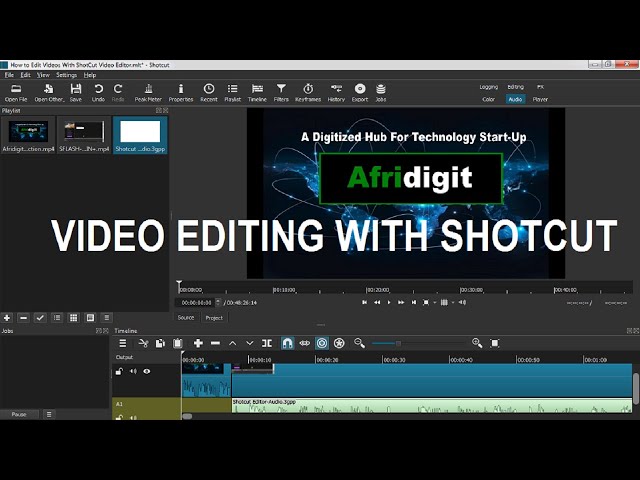
Task: Open the Help menu
Action: pos(90,75)
